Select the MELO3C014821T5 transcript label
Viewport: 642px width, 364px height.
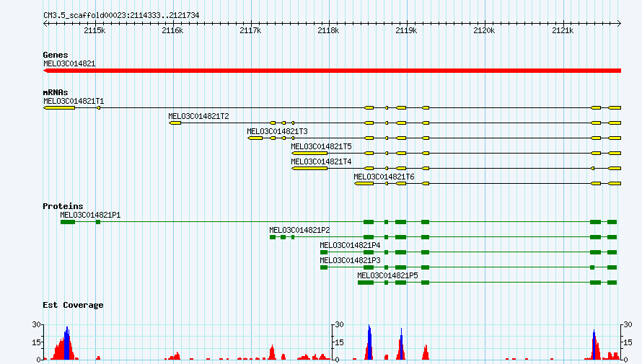click(x=321, y=146)
